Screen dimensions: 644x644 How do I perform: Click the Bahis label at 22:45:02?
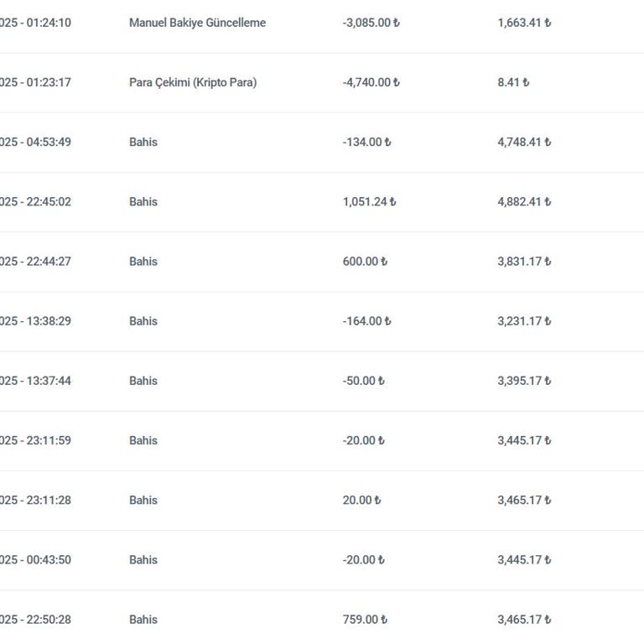[143, 201]
